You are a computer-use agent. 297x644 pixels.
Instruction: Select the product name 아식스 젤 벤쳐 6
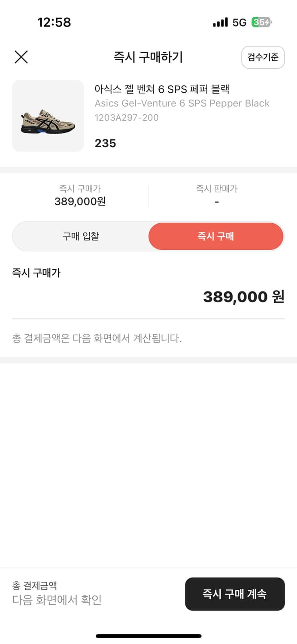pyautogui.click(x=163, y=89)
